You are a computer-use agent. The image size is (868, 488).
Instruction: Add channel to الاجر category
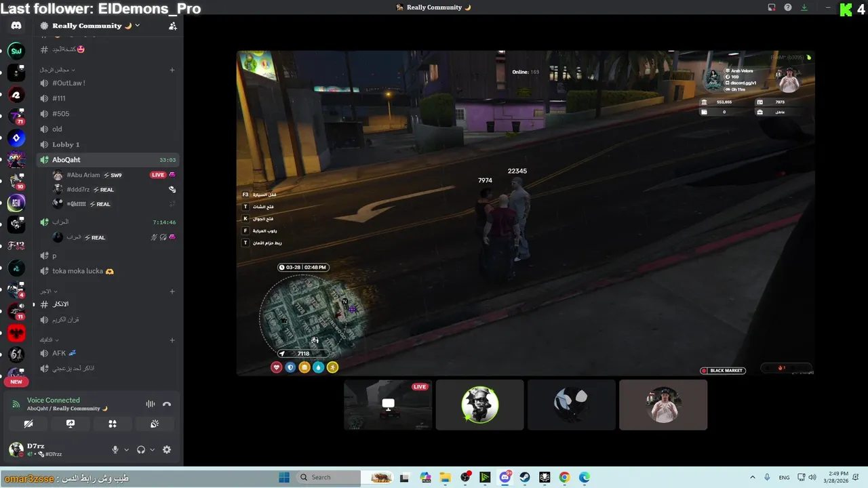pyautogui.click(x=172, y=291)
